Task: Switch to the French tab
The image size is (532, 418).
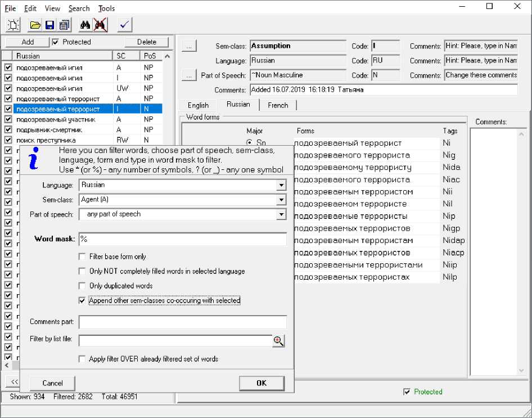Action: click(x=278, y=105)
